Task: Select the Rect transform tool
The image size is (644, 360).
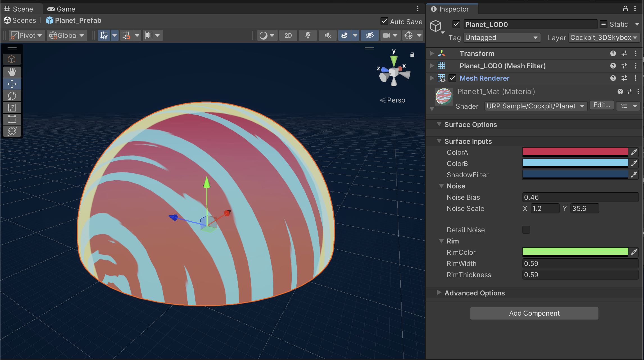Action: pos(12,119)
